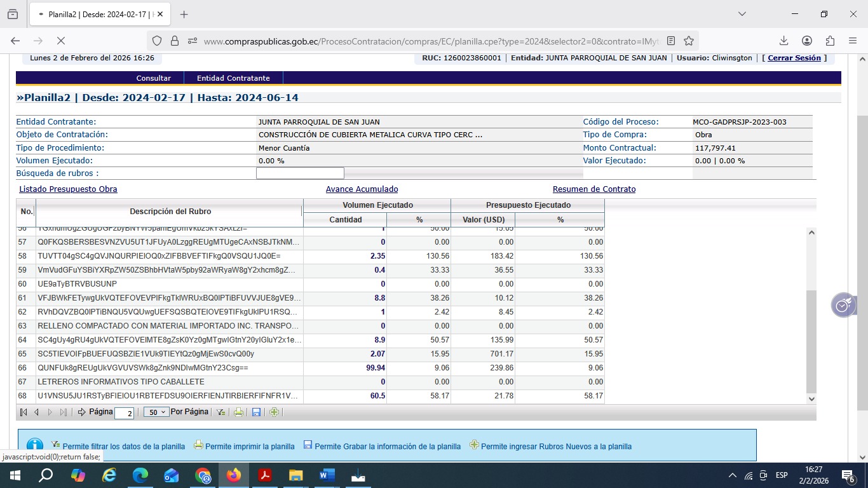The image size is (868, 488).
Task: Open the Avance Acumulado link
Action: click(362, 189)
